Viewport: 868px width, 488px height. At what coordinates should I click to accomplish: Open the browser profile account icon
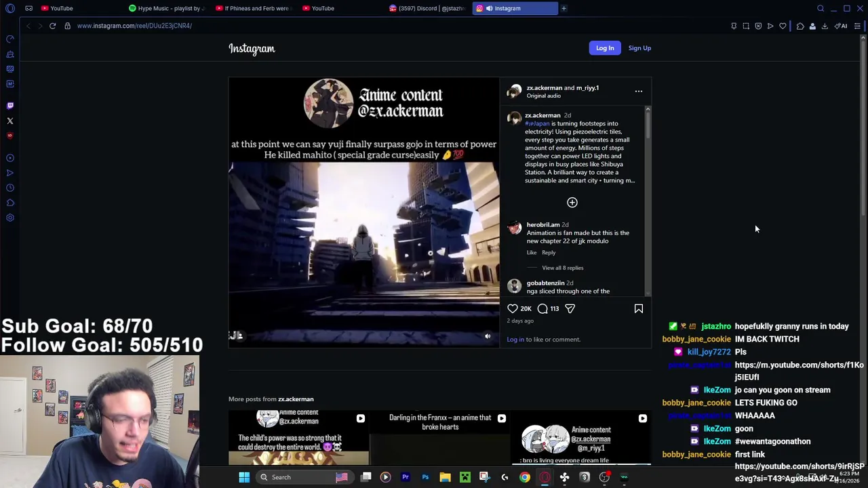pos(812,26)
